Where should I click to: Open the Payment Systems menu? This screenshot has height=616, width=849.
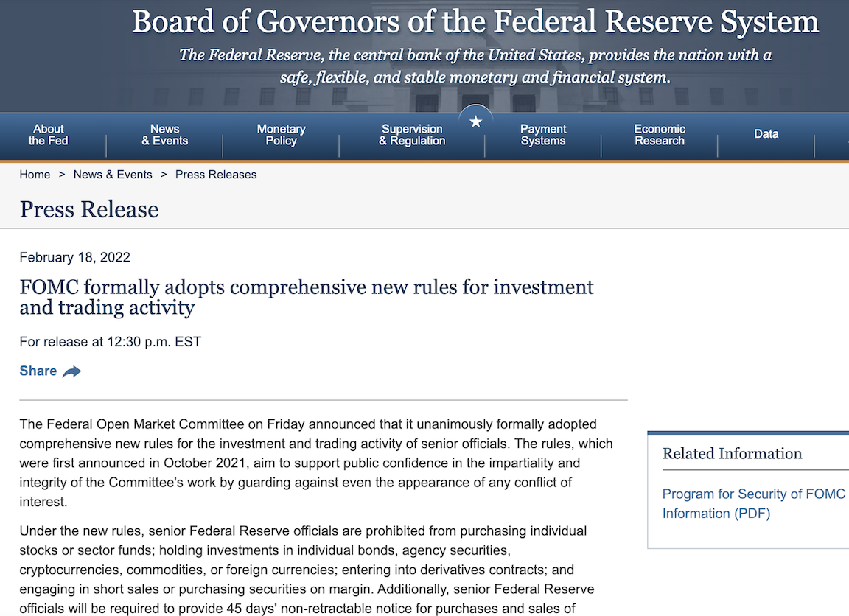coord(543,135)
